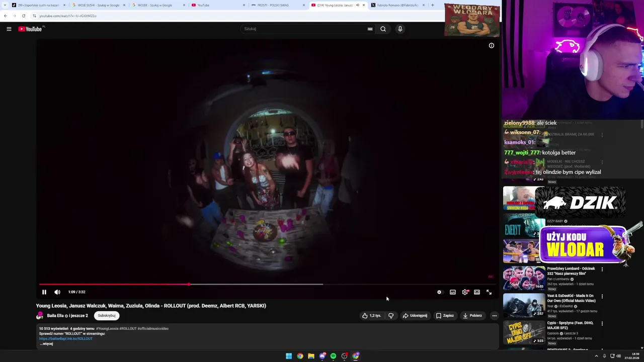Image resolution: width=644 pixels, height=362 pixels.
Task: Start voice search with the microphone
Action: [400, 29]
